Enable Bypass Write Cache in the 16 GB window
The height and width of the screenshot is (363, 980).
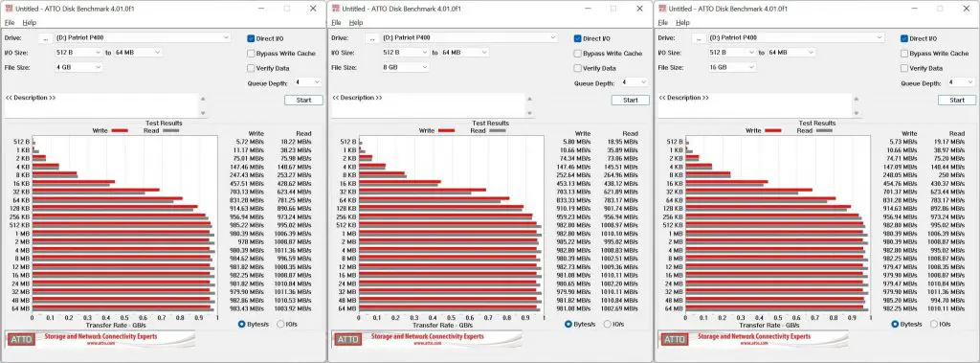click(903, 54)
